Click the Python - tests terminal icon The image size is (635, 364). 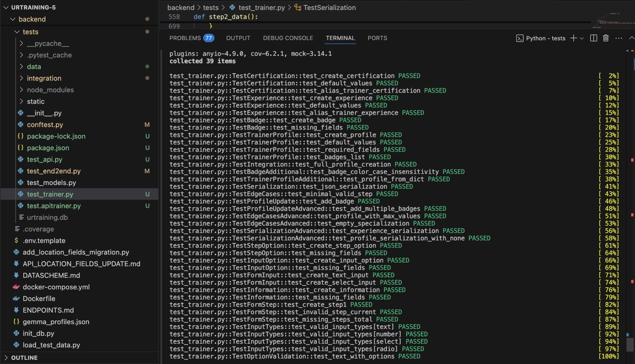[x=520, y=38]
